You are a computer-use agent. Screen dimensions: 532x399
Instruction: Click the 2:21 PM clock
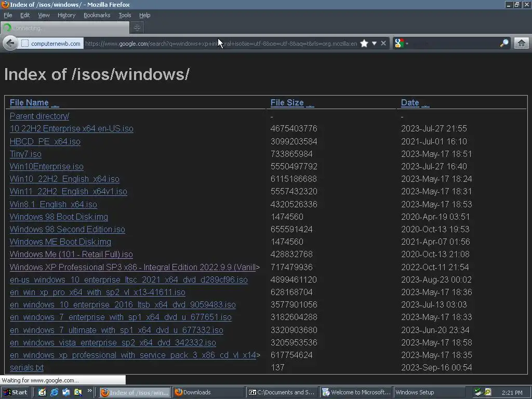pos(512,393)
